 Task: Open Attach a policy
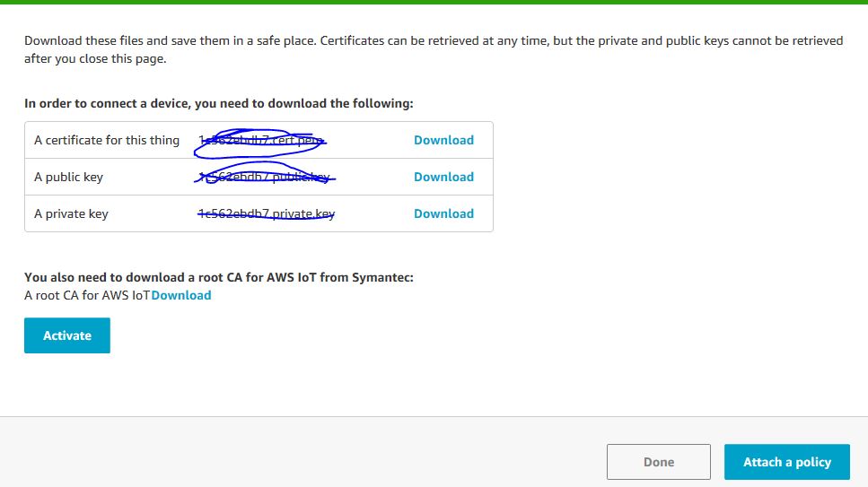(x=786, y=462)
